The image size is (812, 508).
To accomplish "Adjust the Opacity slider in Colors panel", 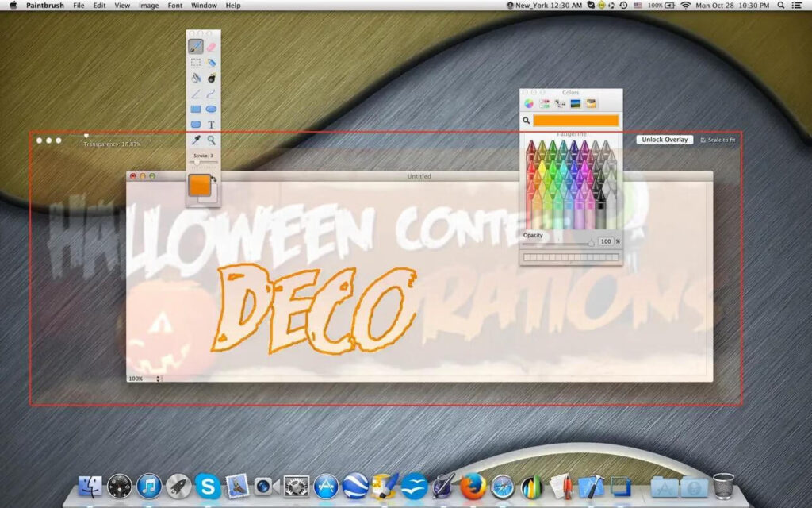I will pos(592,243).
